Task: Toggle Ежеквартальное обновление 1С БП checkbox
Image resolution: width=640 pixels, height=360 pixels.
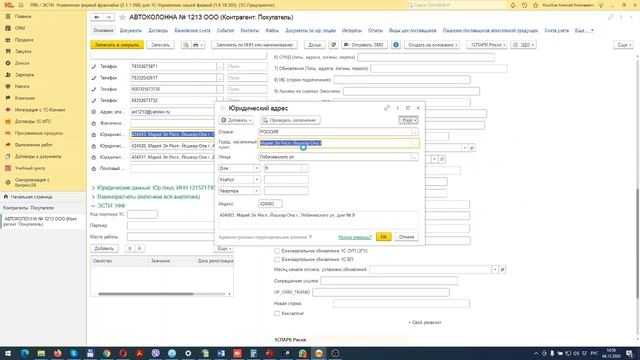Action: pos(277,260)
